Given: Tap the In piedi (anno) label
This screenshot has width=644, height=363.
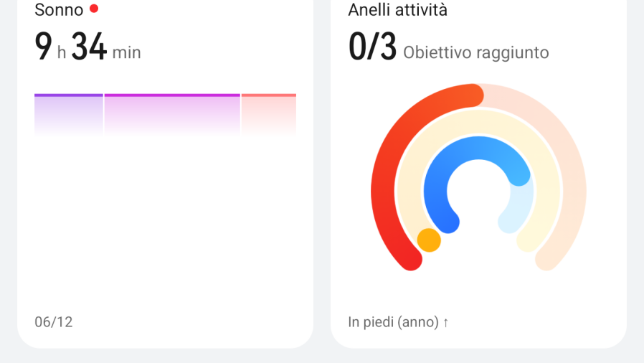Looking at the screenshot, I should [x=394, y=322].
